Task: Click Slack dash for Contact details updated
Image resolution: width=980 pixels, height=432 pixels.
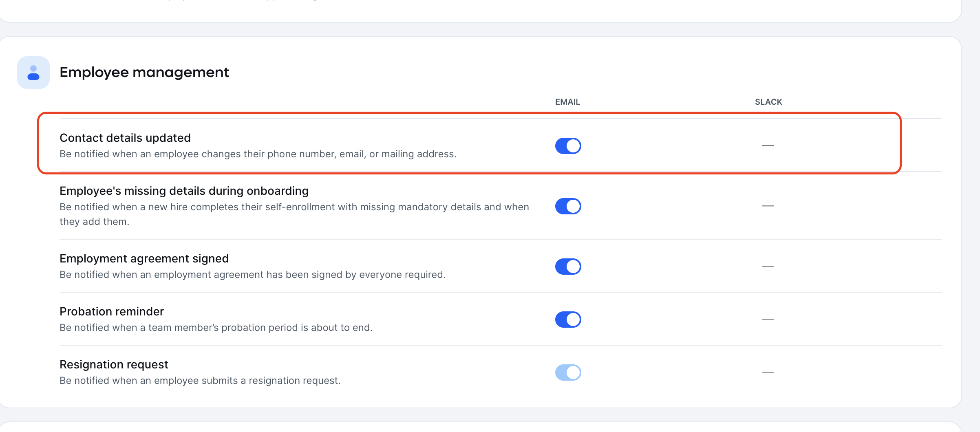Action: coord(768,145)
